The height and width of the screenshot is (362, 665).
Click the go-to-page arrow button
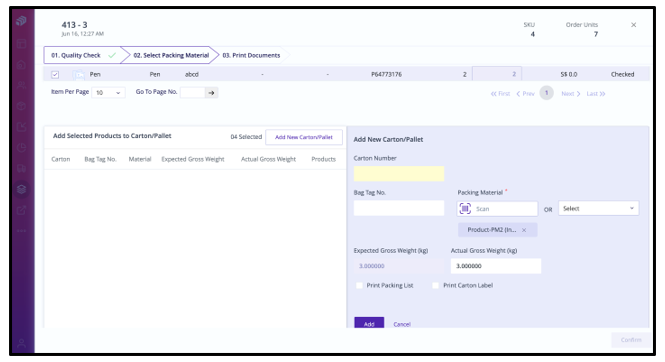pos(211,92)
